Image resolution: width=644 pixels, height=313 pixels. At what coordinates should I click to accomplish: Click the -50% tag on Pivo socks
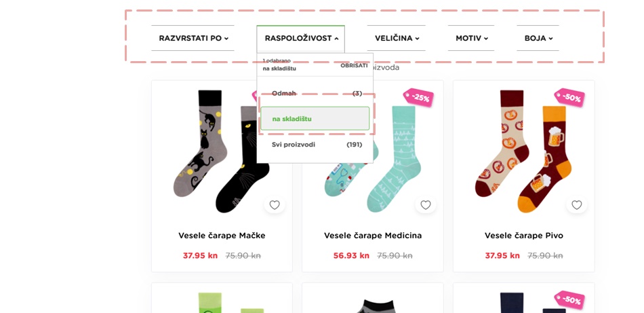(x=569, y=98)
